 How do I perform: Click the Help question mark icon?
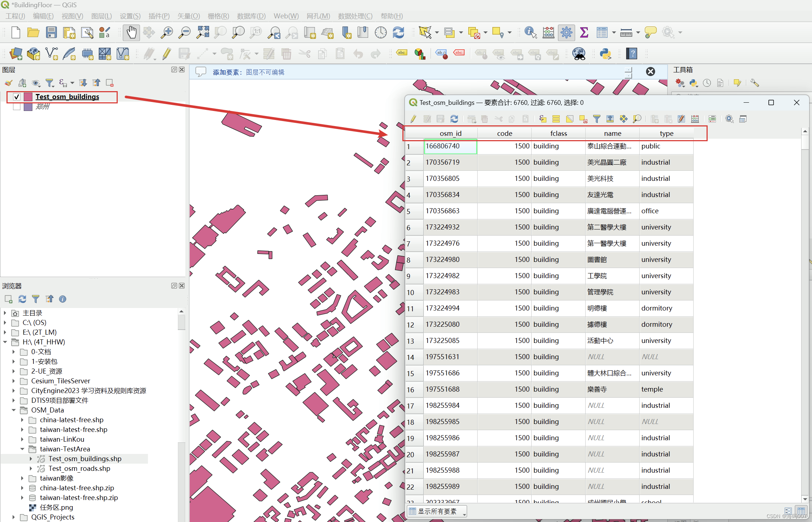(632, 54)
